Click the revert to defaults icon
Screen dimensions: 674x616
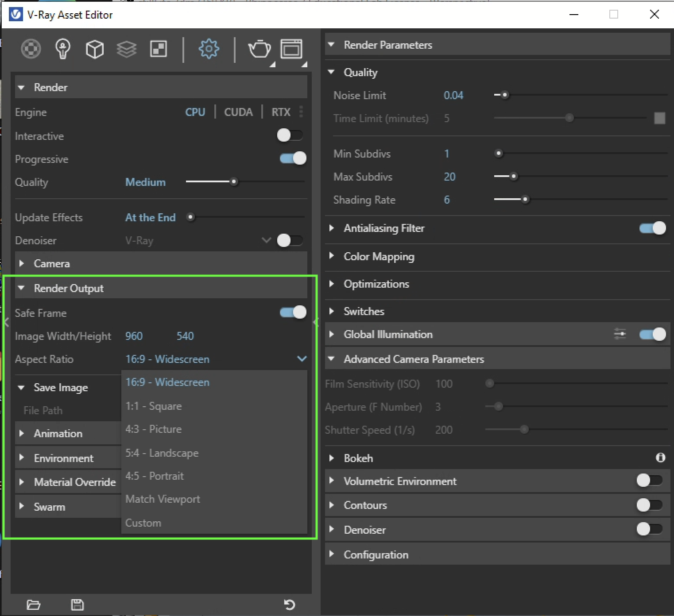tap(290, 604)
